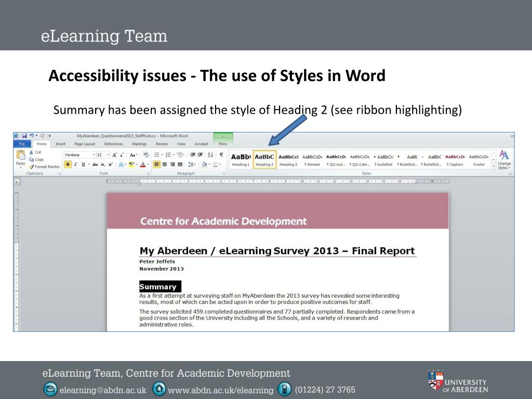The height and width of the screenshot is (399, 532).
Task: Click the Save icon in Quick Access toolbar
Action: tap(24, 136)
